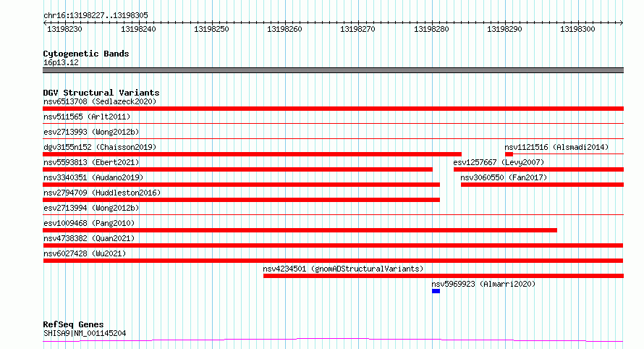
Task: Click the SHISA9|NM_001145204 gene label
Action: (x=85, y=333)
